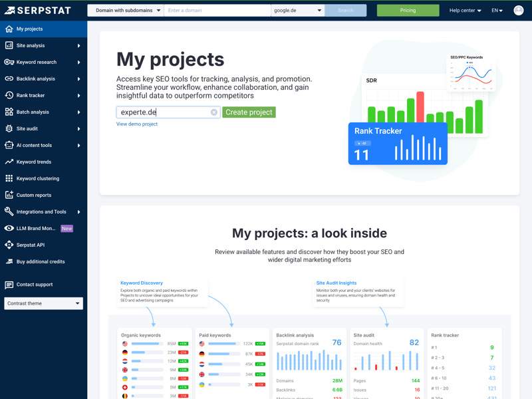Screen dimensions: 532x399
Task: Expand the Batch analysis submenu arrow
Action: click(78, 112)
